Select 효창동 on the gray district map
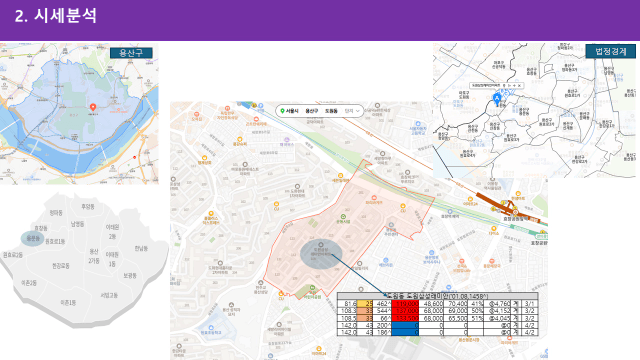Viewport: 640px width, 360px height. [x=41, y=228]
